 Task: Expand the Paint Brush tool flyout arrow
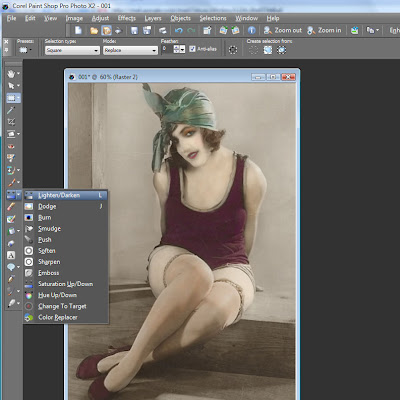18,182
